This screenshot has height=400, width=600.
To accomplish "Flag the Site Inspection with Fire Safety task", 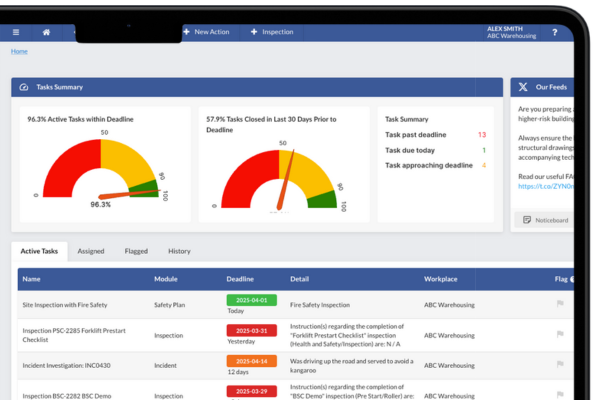I will point(559,304).
